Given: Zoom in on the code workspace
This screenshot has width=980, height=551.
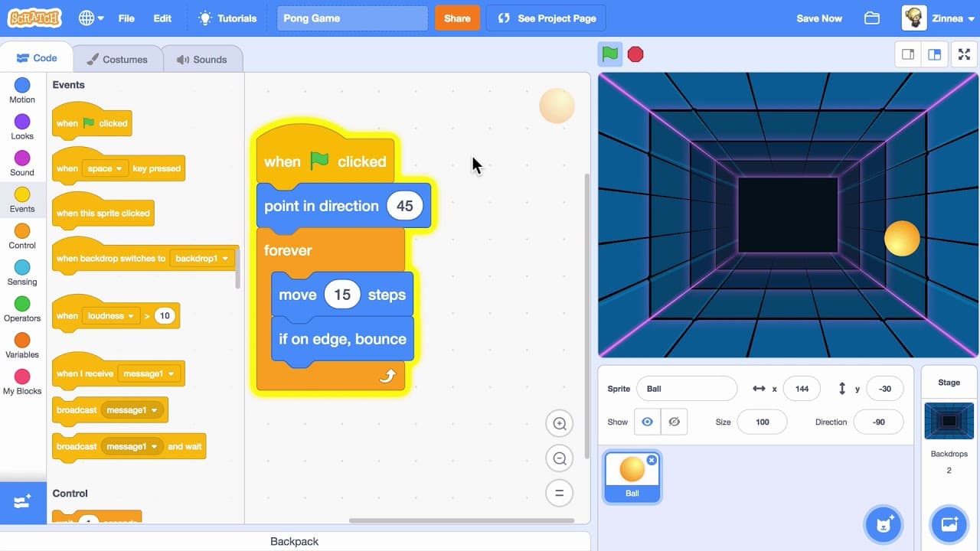Looking at the screenshot, I should 559,423.
